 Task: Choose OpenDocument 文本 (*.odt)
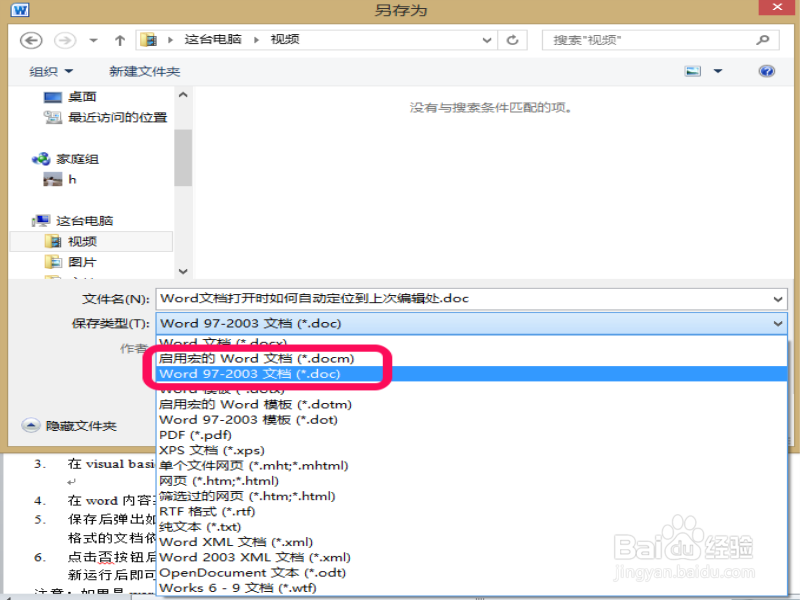pyautogui.click(x=472, y=573)
